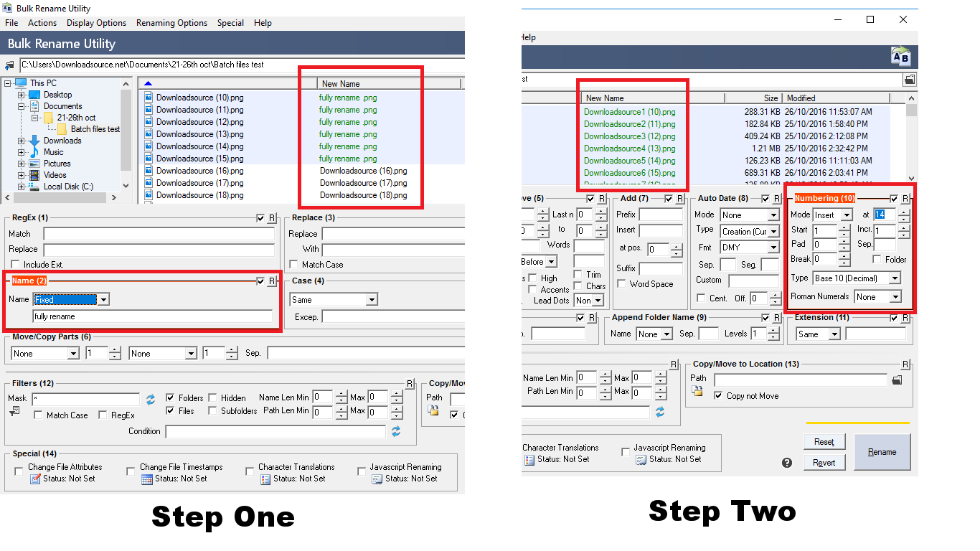The width and height of the screenshot is (980, 551).
Task: Click the folder tree vertical scrollbar
Action: pos(126,134)
